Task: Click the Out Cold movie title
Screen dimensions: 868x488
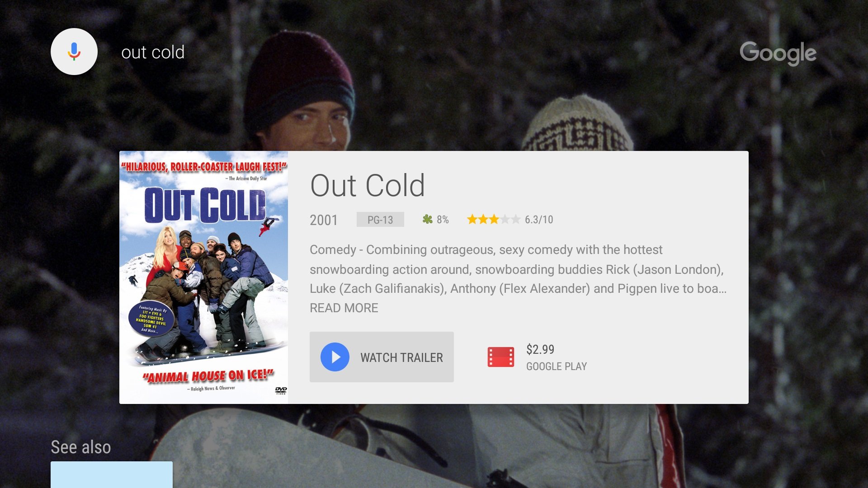Action: click(368, 185)
